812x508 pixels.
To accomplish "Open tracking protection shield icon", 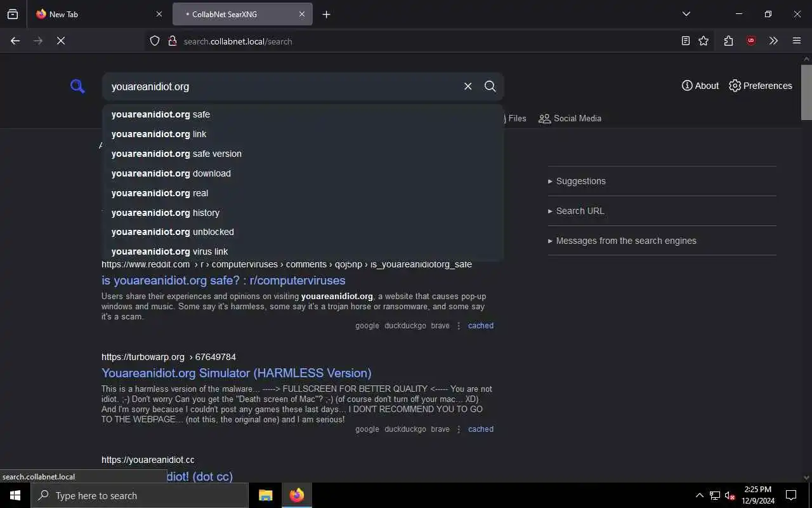I will 155,41.
